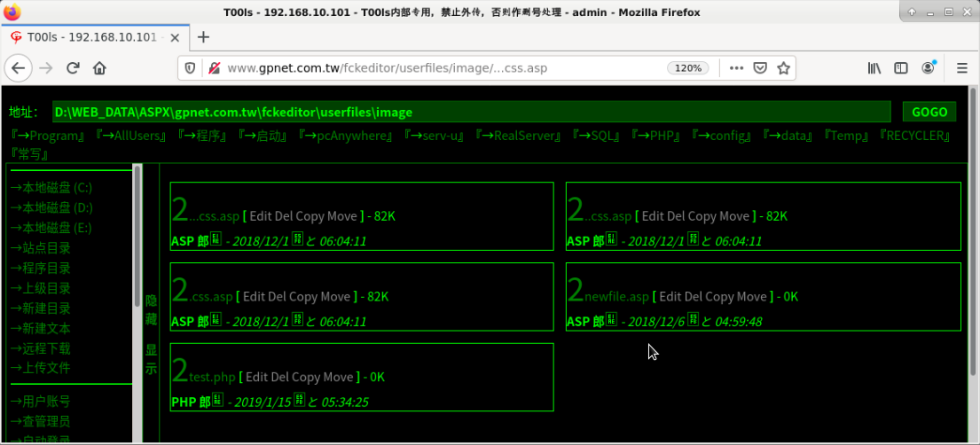Save page to Pocket
The width and height of the screenshot is (980, 445).
(x=760, y=68)
